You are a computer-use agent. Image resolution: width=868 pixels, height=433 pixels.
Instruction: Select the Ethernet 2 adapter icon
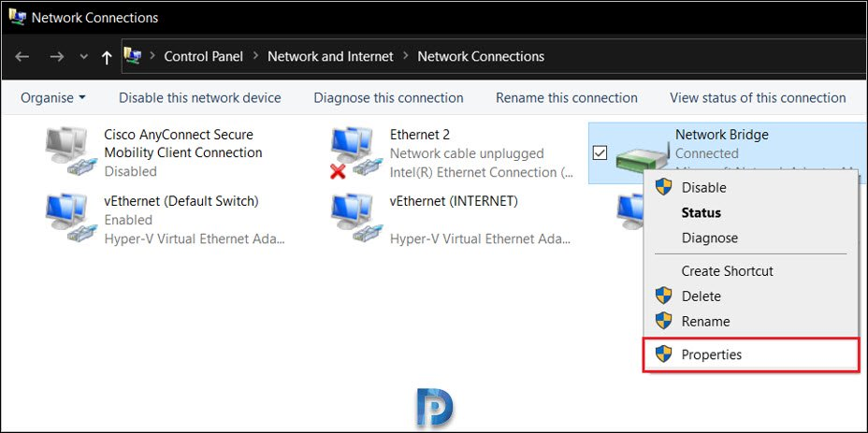point(354,152)
